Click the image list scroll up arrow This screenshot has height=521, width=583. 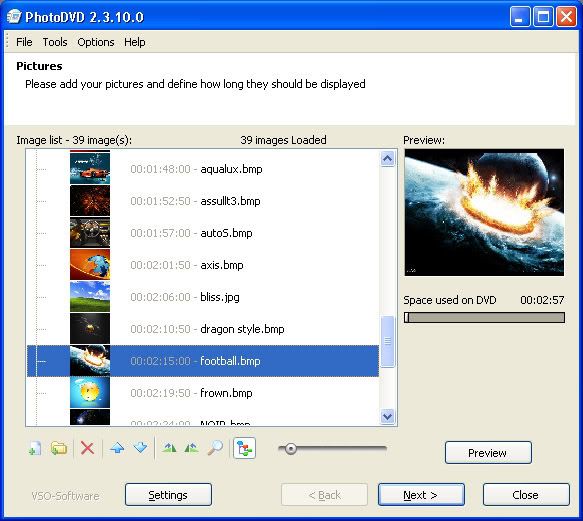(387, 159)
